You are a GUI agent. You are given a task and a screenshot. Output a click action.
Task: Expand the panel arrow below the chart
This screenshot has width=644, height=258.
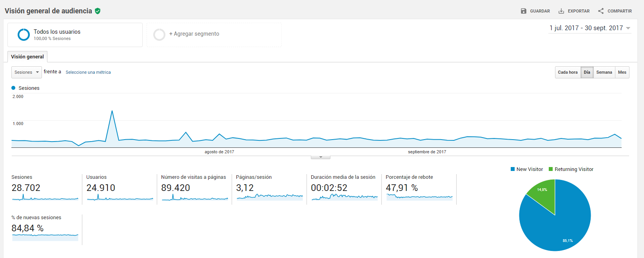click(321, 157)
